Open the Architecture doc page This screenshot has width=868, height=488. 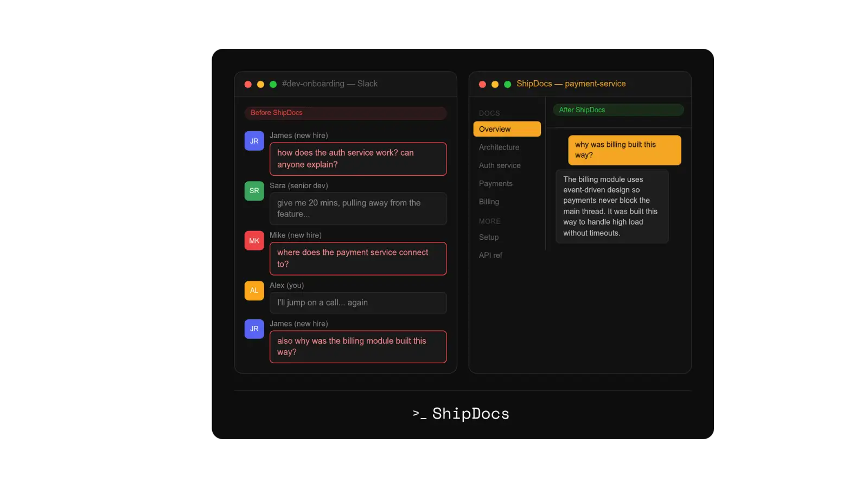click(x=499, y=147)
